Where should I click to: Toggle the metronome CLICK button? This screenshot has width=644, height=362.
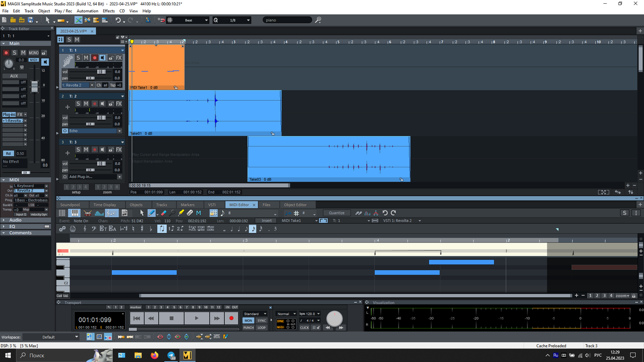(x=304, y=328)
